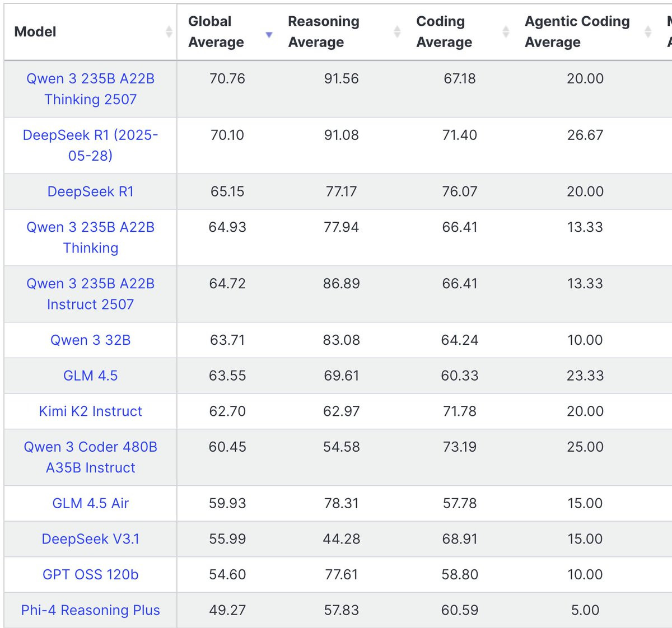Open Qwen 3 235B A22B Instruct 2507
Viewport: 672px width, 628px height.
pyautogui.click(x=91, y=294)
